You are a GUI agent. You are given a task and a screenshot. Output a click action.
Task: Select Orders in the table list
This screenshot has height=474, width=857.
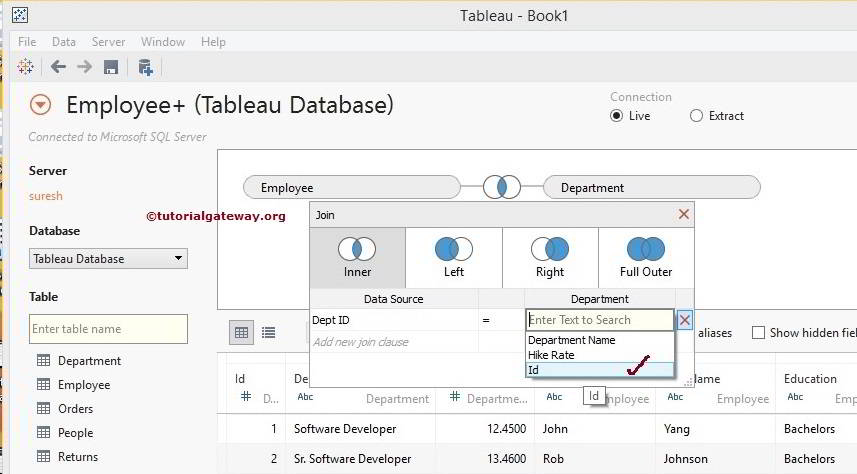point(75,409)
